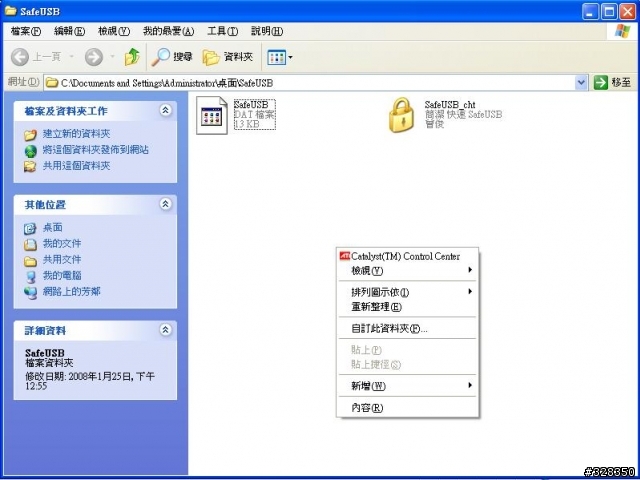Click the Make a new folder icon
This screenshot has width=640, height=480.
tap(30, 134)
